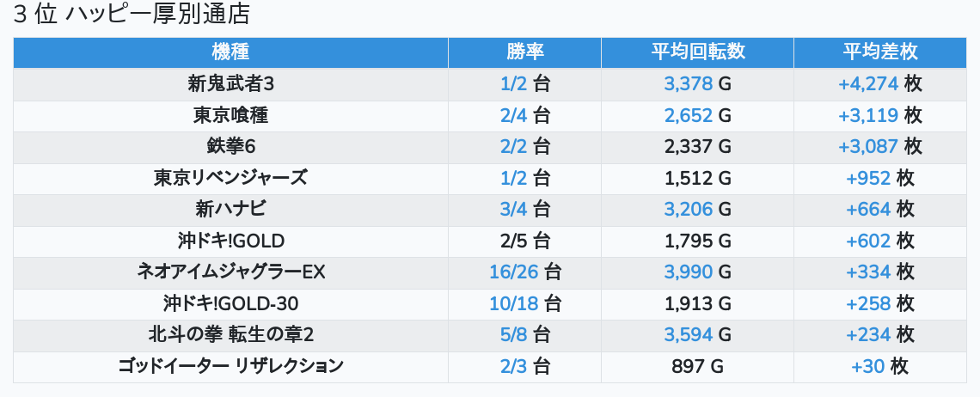Click the 鉄拳6 machine name
The height and width of the screenshot is (397, 980).
coord(230,147)
